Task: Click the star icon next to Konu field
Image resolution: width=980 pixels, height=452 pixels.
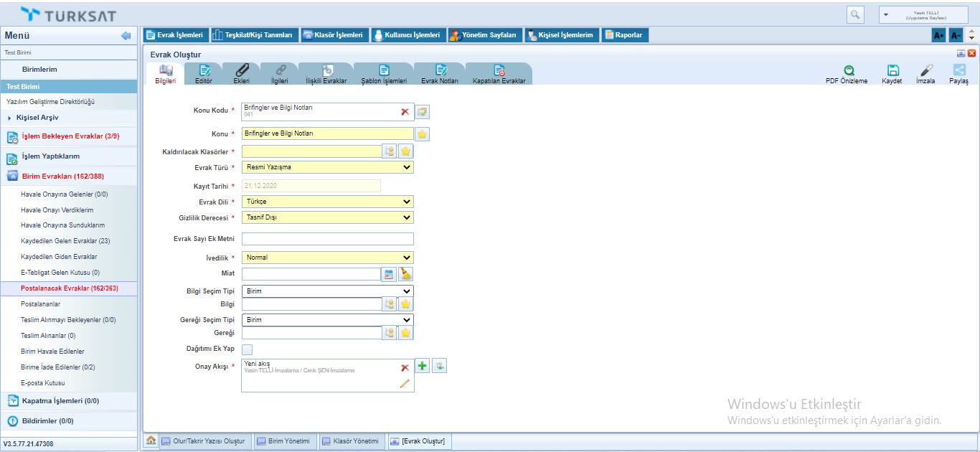Action: click(x=423, y=134)
